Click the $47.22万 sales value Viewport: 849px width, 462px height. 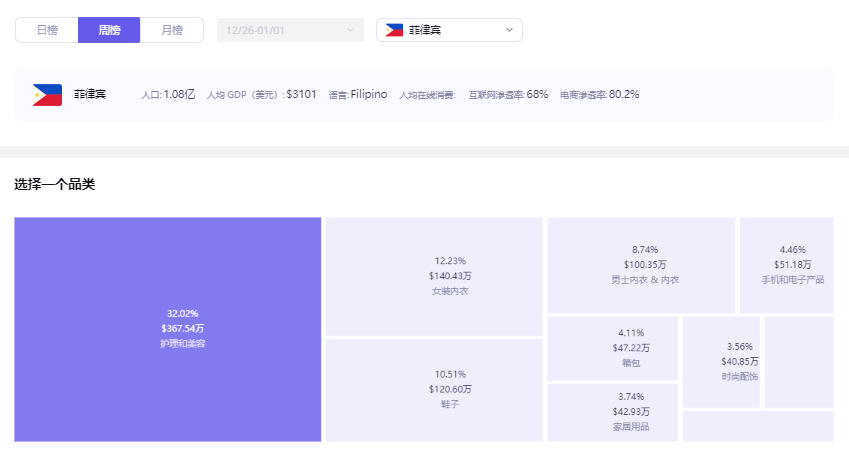tap(631, 348)
